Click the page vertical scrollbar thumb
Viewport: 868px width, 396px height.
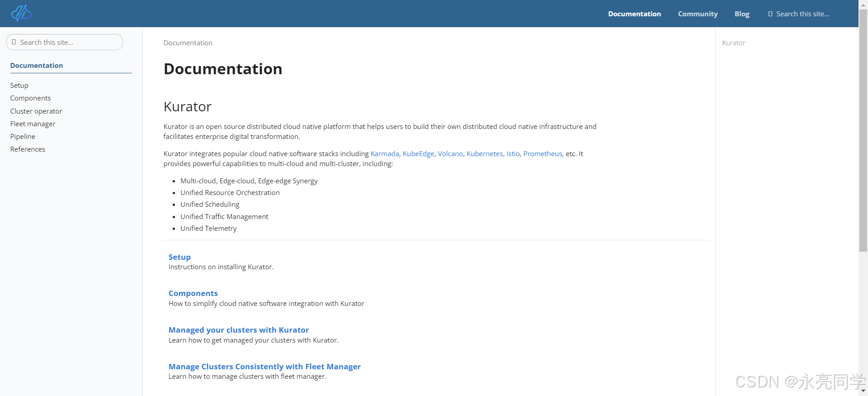pyautogui.click(x=863, y=130)
